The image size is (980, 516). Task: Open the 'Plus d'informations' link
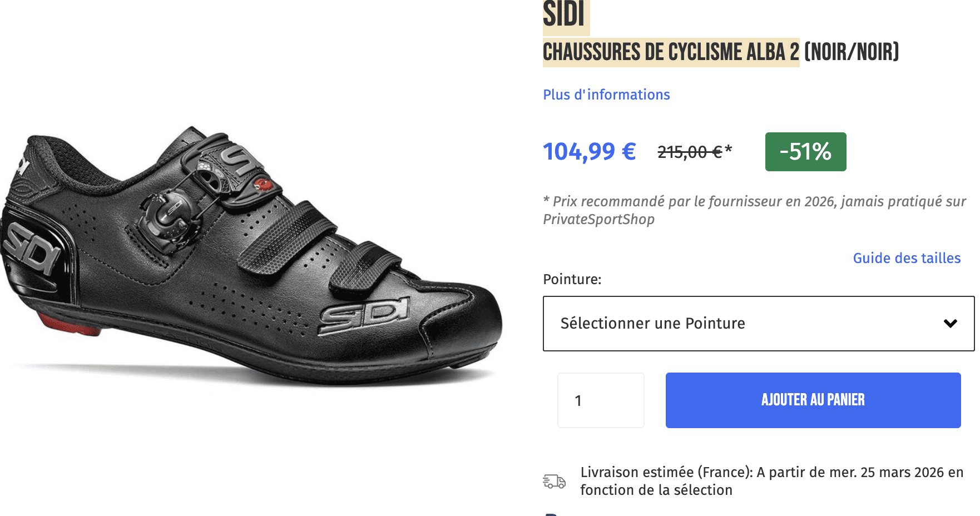click(606, 95)
